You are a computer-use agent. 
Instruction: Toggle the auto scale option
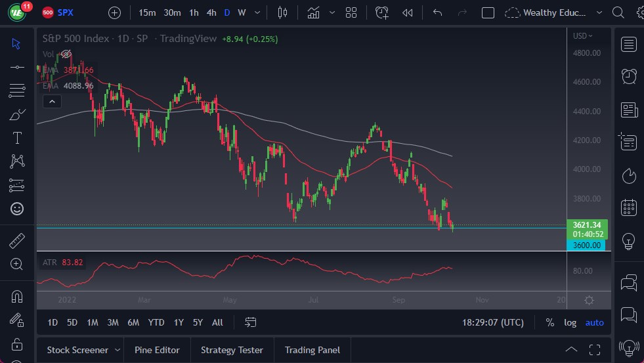click(594, 322)
